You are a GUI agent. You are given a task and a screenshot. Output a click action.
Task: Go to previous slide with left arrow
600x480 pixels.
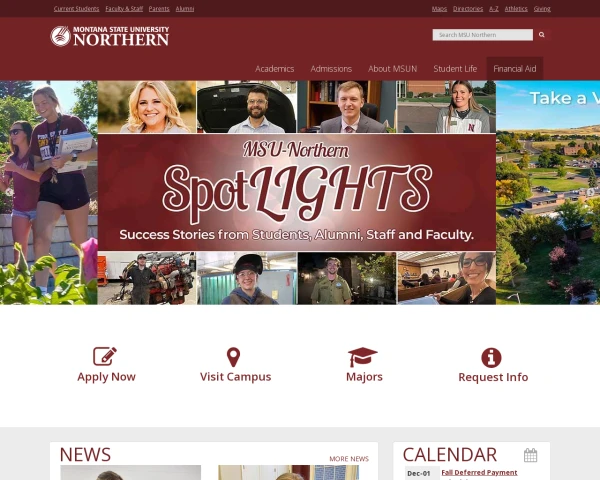point(9,192)
